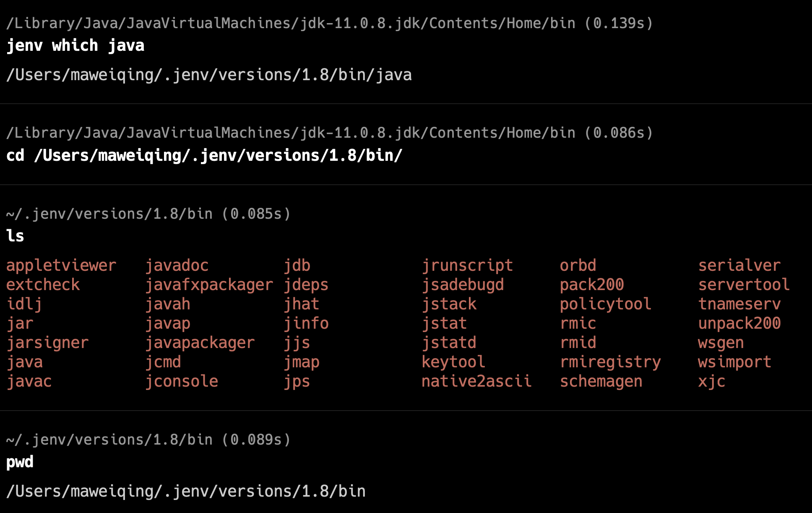
Task: Click the "rmiregistry" entry
Action: tap(610, 362)
